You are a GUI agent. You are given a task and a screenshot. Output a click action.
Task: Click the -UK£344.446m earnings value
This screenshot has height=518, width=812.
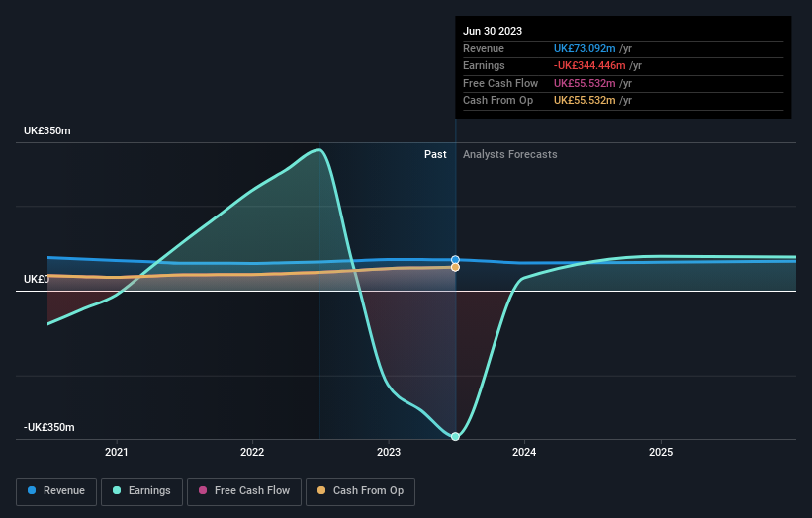[x=589, y=65]
